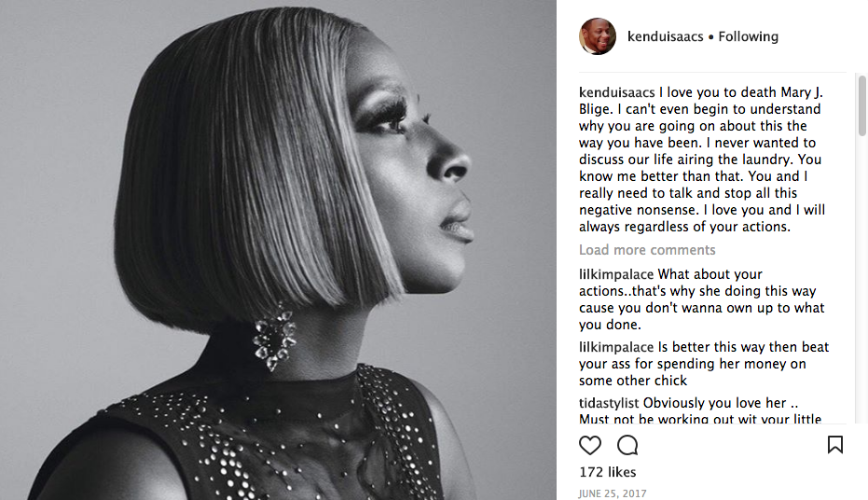The width and height of the screenshot is (868, 500).
Task: Open the comment bubble icon
Action: coord(627,445)
